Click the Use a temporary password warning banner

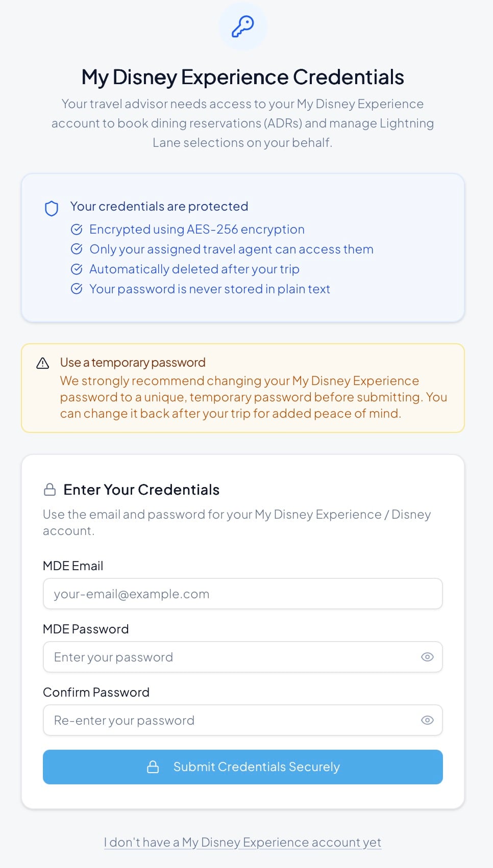(242, 387)
